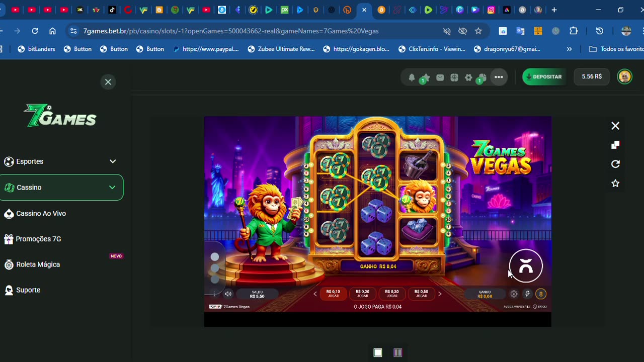The image size is (644, 362).
Task: Select the R$ 0,10 Jogar bet
Action: [333, 294]
